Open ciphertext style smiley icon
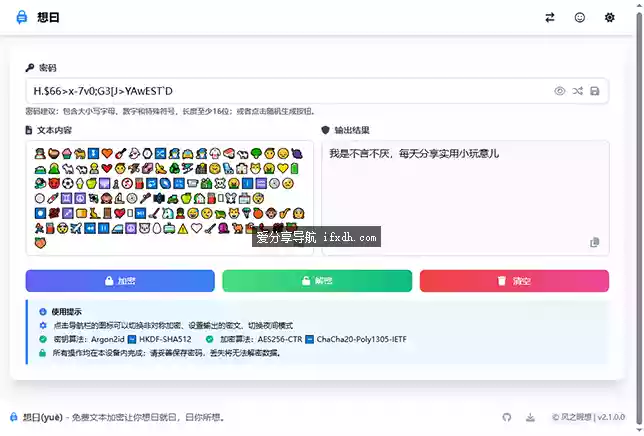The image size is (644, 436). click(x=580, y=17)
